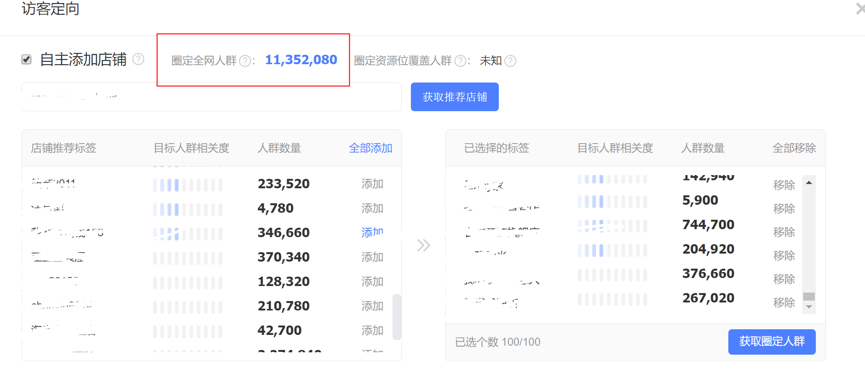Open help icon beside 自主添加店铺
This screenshot has width=865, height=377.
point(138,59)
